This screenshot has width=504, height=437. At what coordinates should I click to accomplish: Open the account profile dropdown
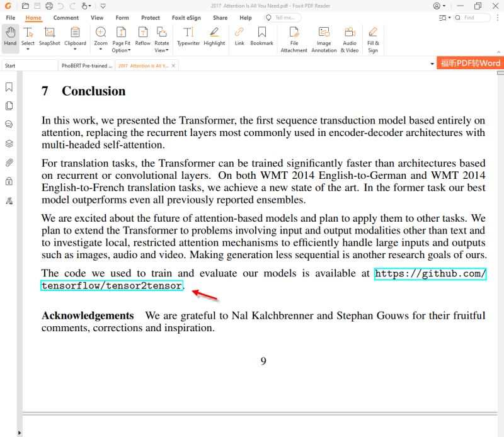(439, 6)
